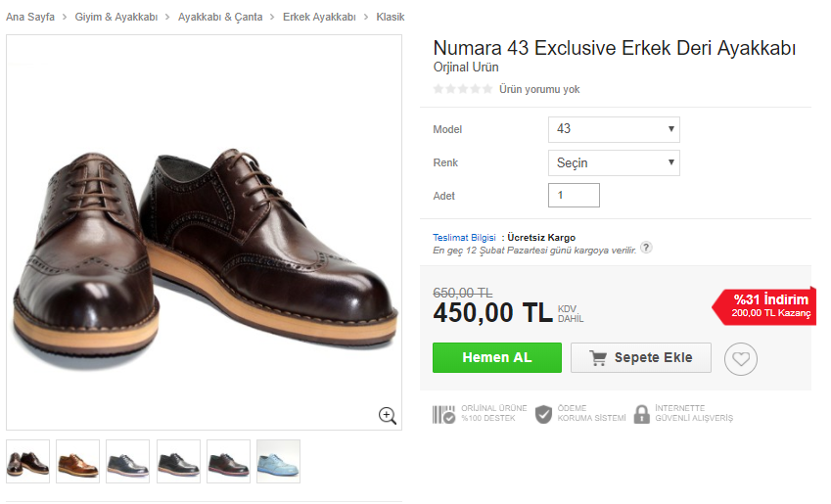The width and height of the screenshot is (831, 504).
Task: Click the shopping cart icon in Sepete Ekle
Action: [598, 358]
